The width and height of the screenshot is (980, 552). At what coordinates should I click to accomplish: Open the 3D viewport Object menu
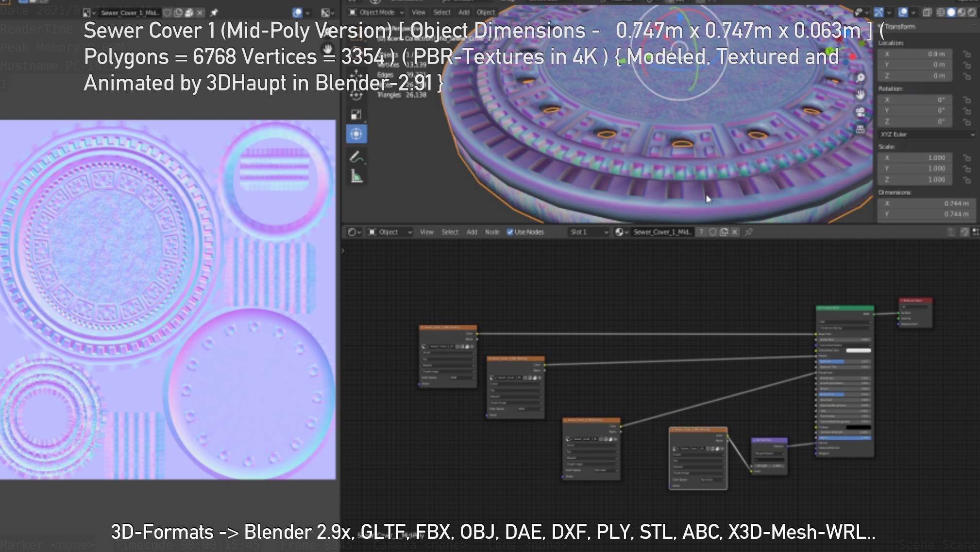coord(486,13)
